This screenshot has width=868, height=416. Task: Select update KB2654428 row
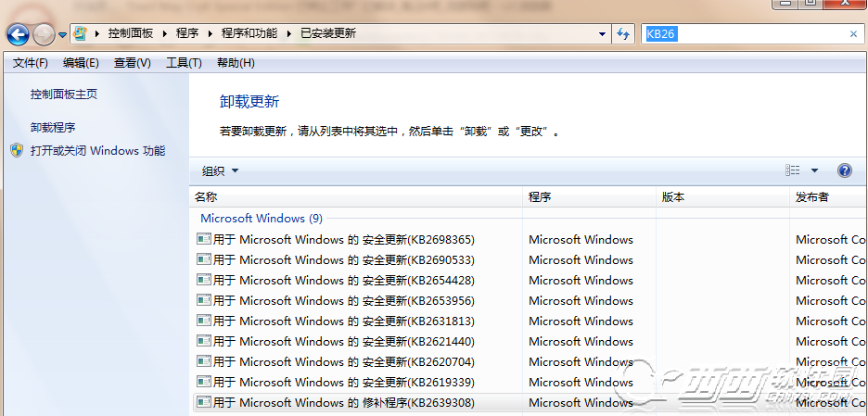(x=530, y=281)
